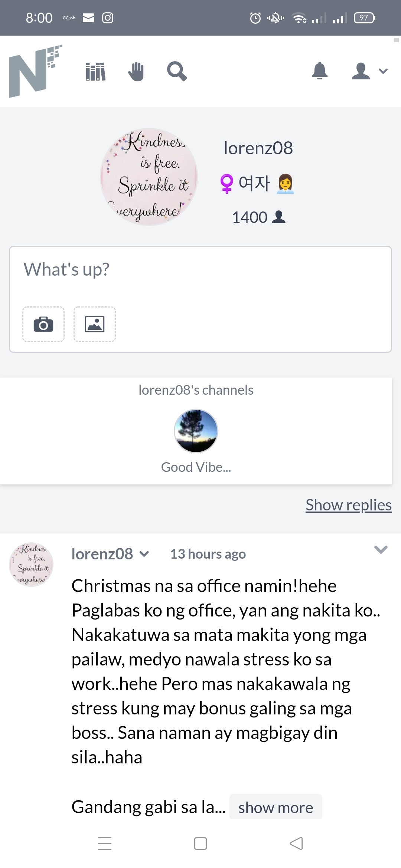Tap the Android back navigation button

(296, 844)
